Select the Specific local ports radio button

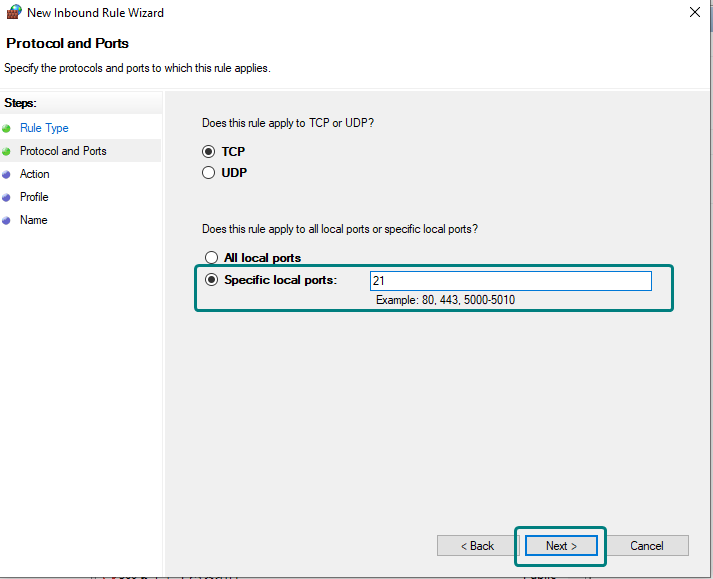point(211,280)
